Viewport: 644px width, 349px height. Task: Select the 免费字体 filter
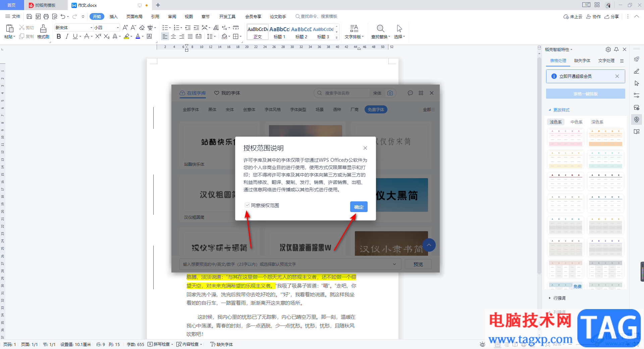pos(376,109)
